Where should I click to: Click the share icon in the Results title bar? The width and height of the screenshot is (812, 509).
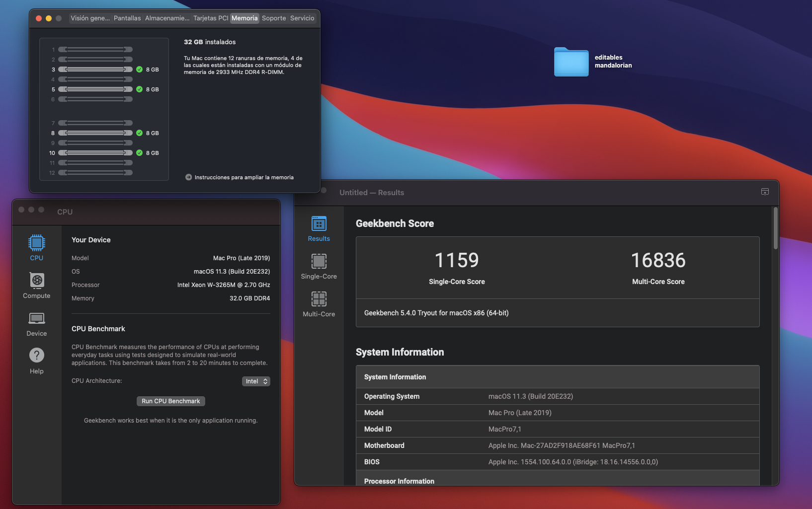click(x=765, y=192)
